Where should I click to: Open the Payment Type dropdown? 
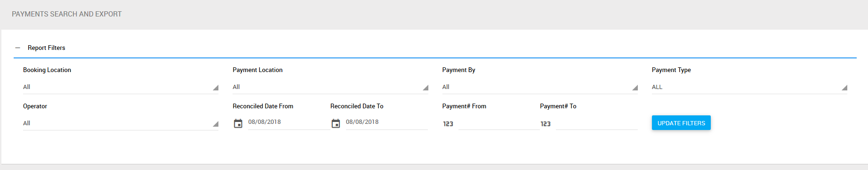pos(749,87)
